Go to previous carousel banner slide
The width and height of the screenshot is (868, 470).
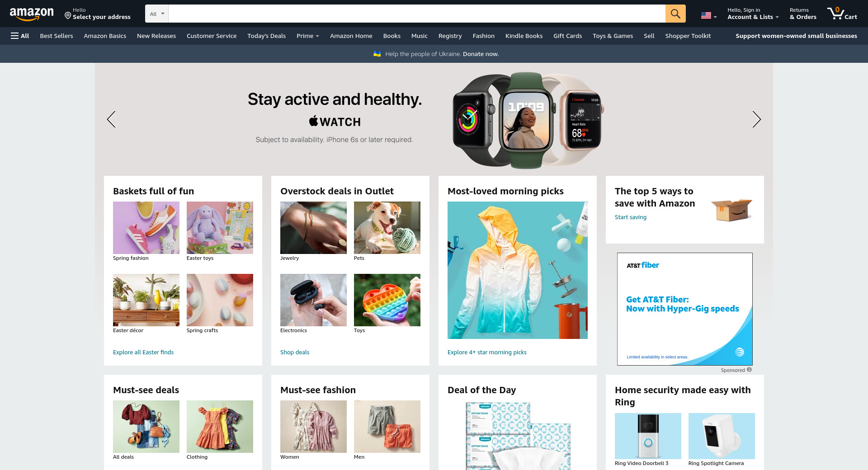point(111,119)
